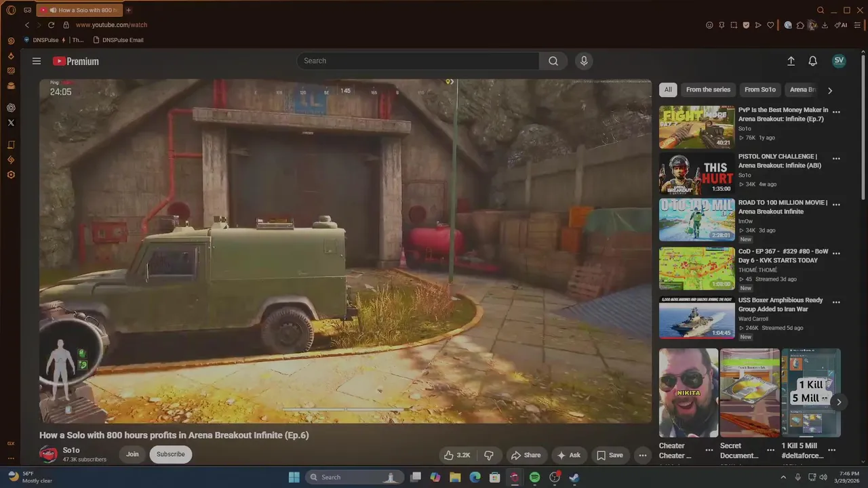Open File Explorer from taskbar
Image resolution: width=868 pixels, height=488 pixels.
tap(455, 477)
